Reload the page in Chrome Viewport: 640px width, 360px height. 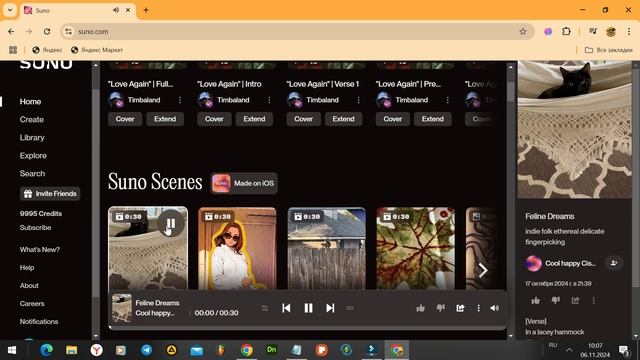(47, 31)
